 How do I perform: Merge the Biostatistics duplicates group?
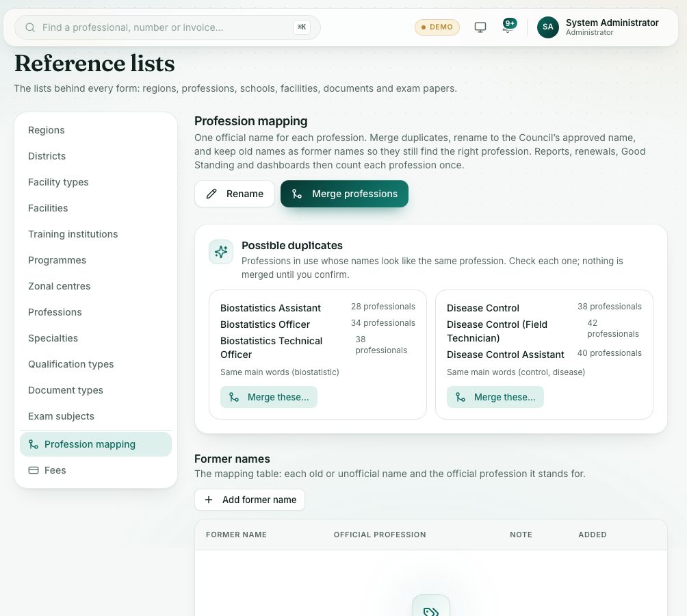(x=269, y=398)
